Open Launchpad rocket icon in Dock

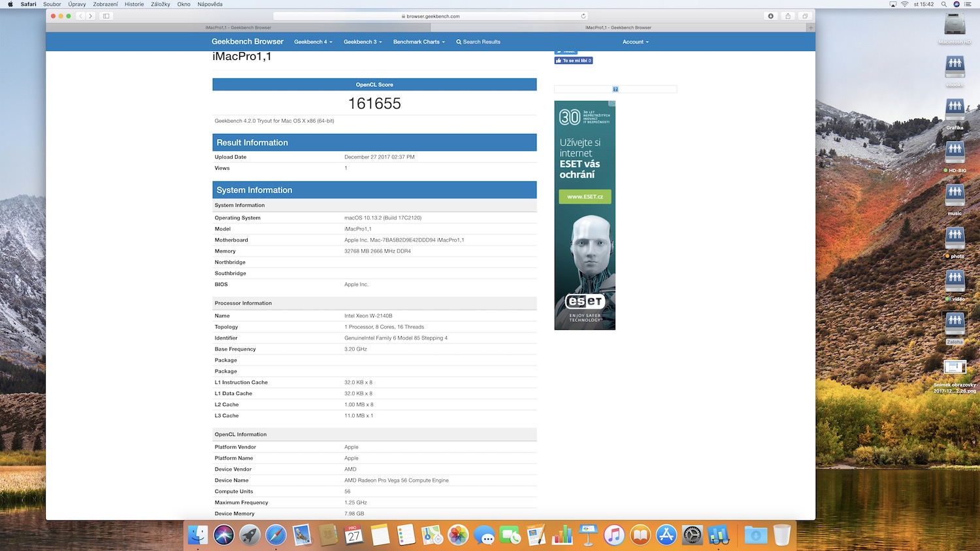coord(250,535)
